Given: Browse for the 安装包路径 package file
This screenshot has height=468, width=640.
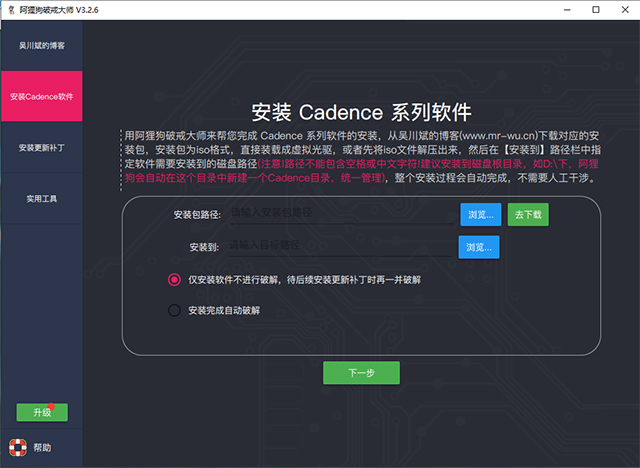Looking at the screenshot, I should point(479,214).
